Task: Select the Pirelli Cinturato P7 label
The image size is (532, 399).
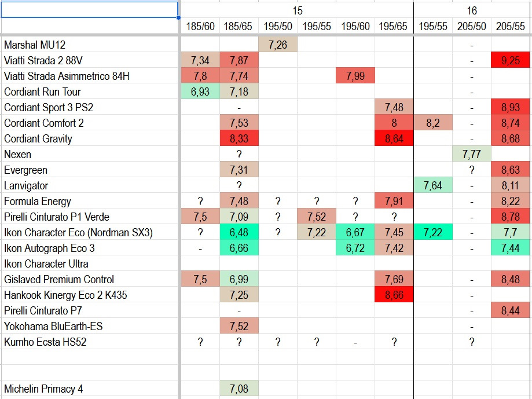Action: pyautogui.click(x=43, y=310)
